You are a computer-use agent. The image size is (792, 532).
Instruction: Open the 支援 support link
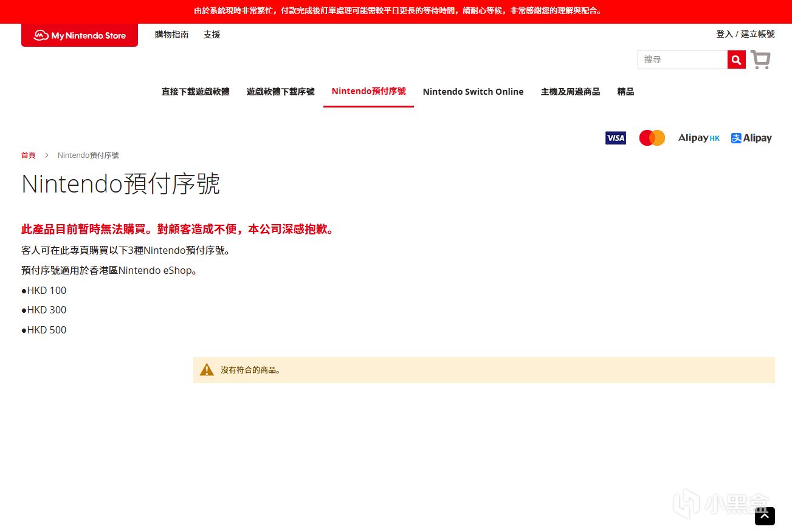coord(212,35)
